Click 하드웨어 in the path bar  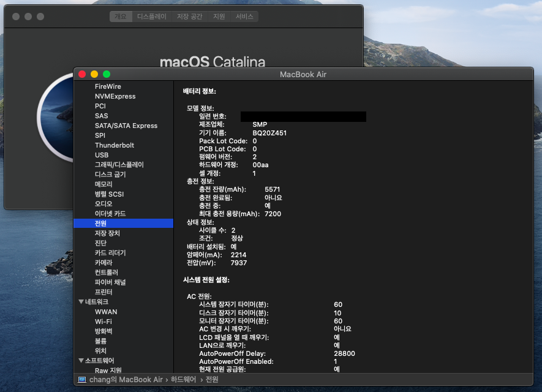(183, 380)
